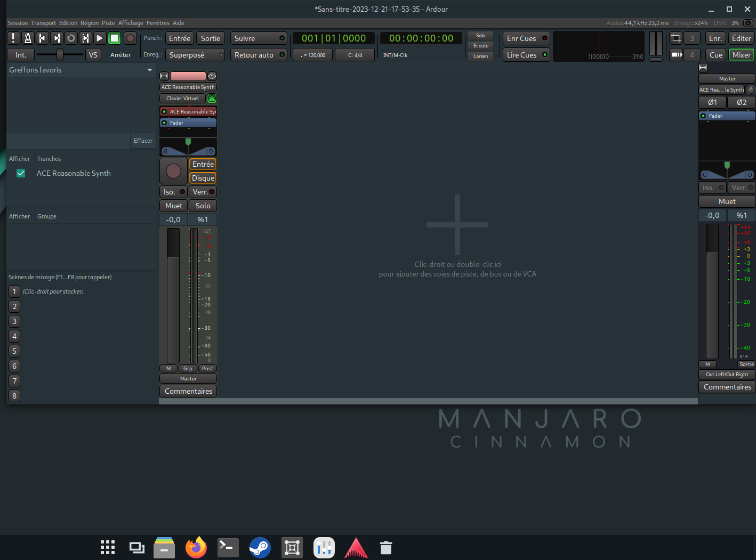The width and height of the screenshot is (756, 560).
Task: Open the Affichage menu
Action: 131,23
